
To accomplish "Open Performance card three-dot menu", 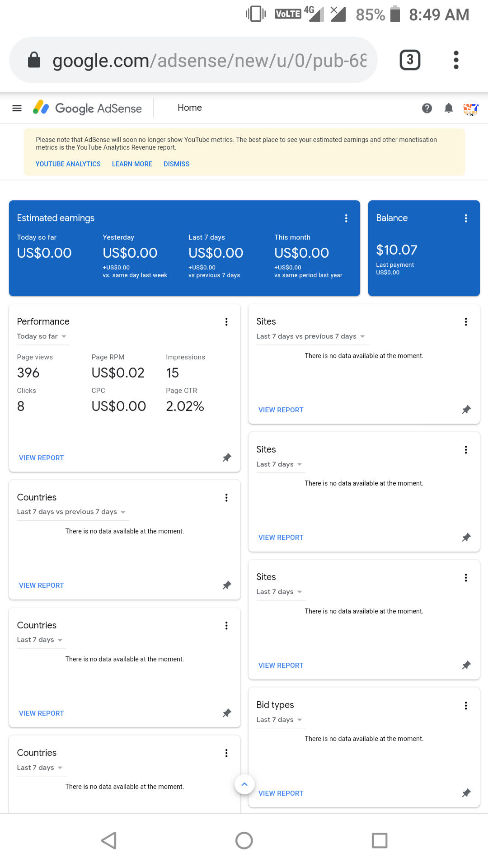I will (226, 322).
